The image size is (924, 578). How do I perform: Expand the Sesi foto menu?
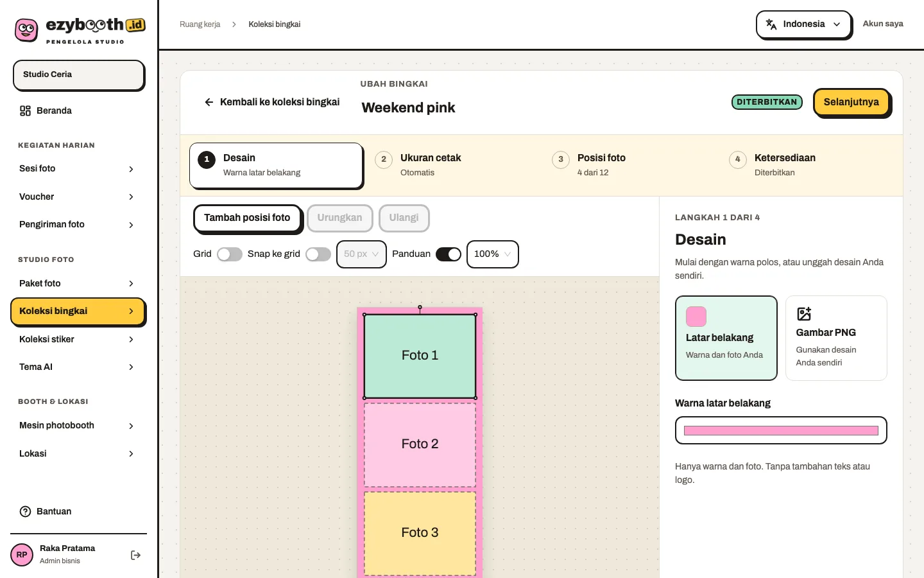tap(78, 169)
